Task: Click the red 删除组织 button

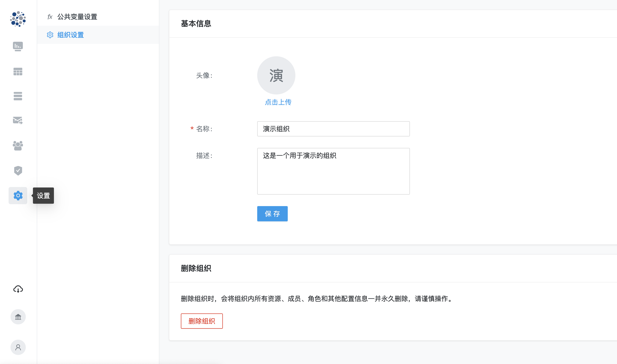Action: pos(202,321)
